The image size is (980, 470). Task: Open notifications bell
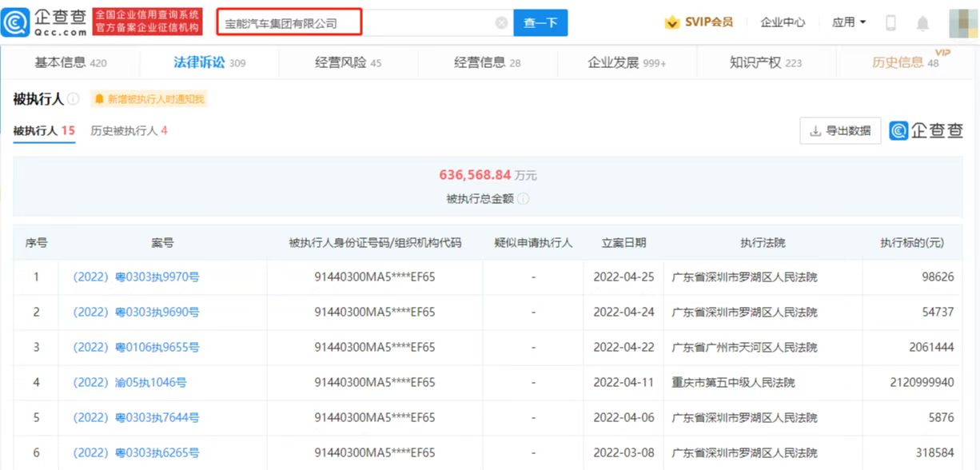pyautogui.click(x=922, y=23)
